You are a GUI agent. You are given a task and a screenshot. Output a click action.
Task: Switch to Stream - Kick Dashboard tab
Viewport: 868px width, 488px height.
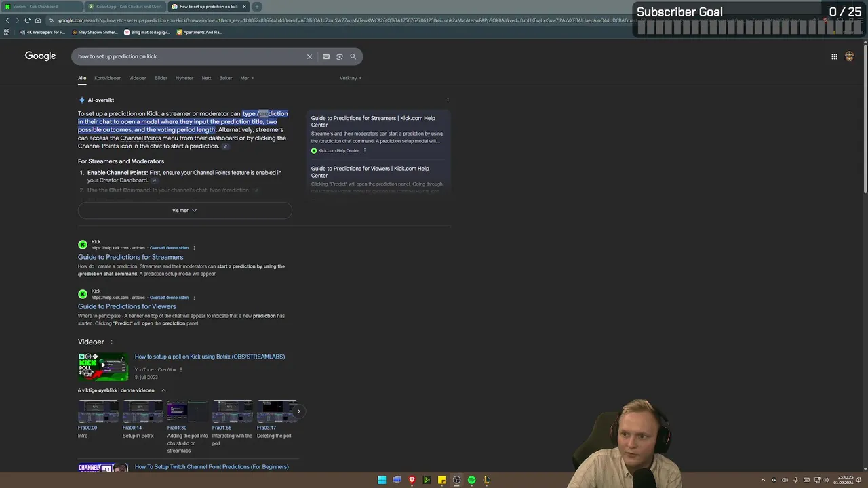tap(41, 7)
